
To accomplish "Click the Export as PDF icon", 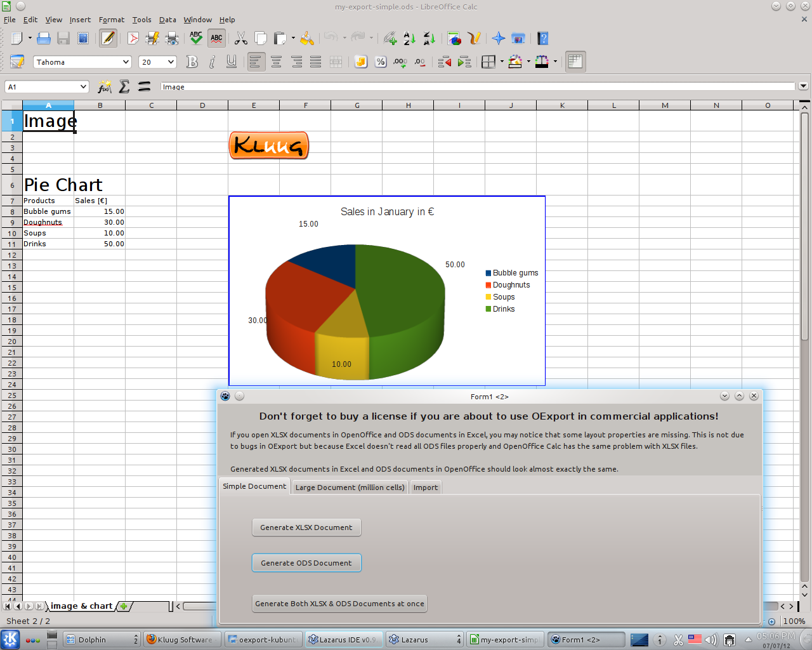I will click(x=133, y=39).
